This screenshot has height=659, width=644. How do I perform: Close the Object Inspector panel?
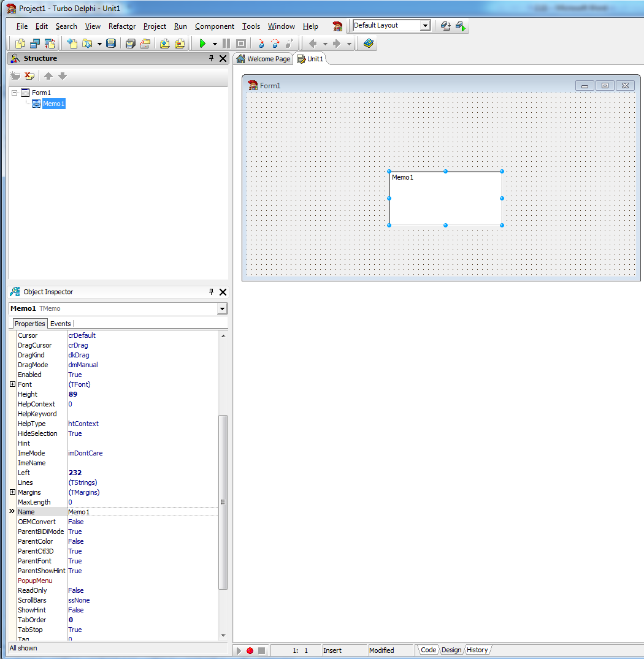[x=223, y=292]
